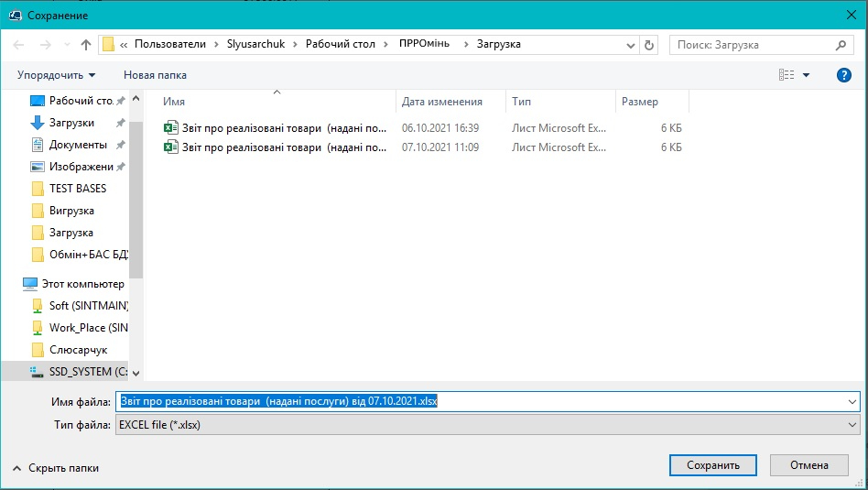This screenshot has width=868, height=490.
Task: Click the Поиск: Загрузка search field
Action: (751, 45)
